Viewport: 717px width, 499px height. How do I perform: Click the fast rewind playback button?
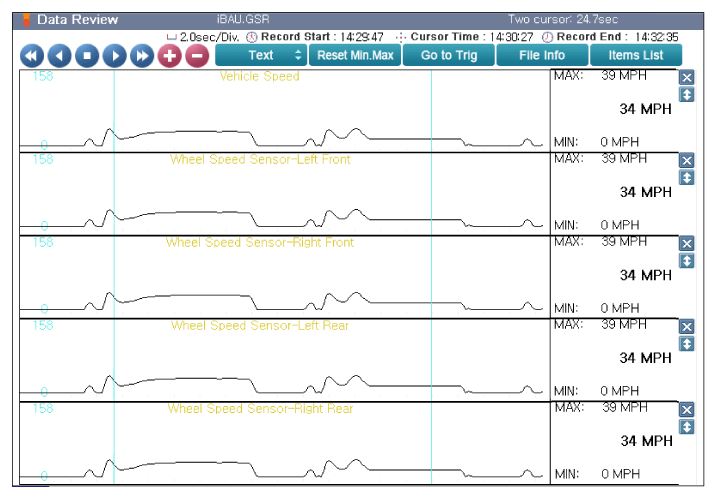[x=32, y=56]
